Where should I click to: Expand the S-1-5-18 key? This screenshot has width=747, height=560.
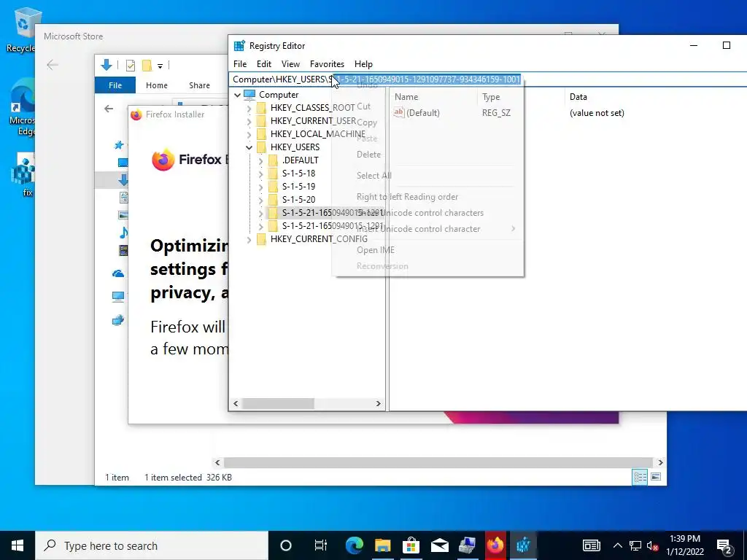pyautogui.click(x=260, y=174)
